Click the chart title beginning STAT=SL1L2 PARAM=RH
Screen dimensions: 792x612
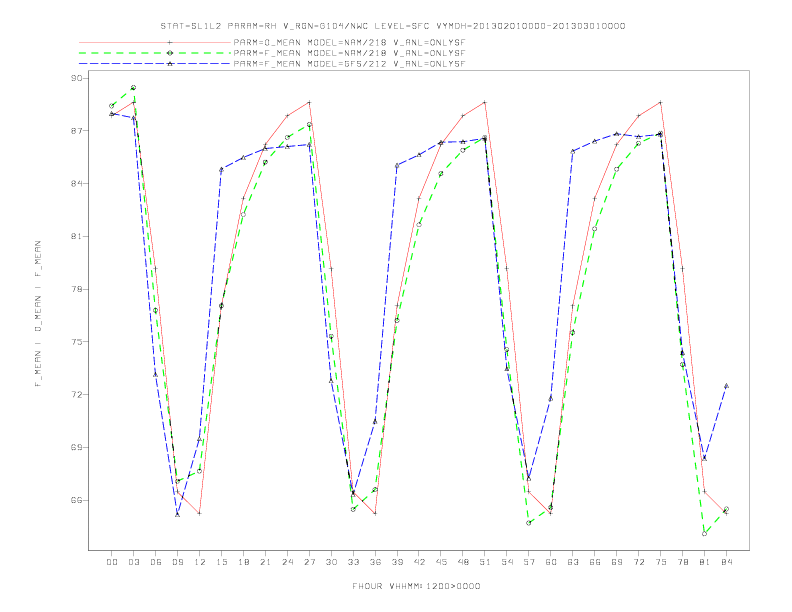click(392, 26)
